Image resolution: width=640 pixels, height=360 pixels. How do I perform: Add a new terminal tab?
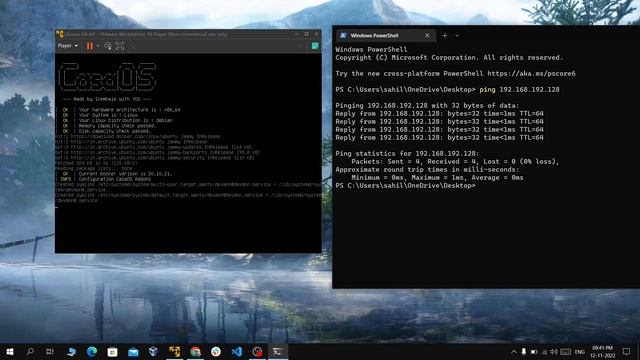pos(444,36)
